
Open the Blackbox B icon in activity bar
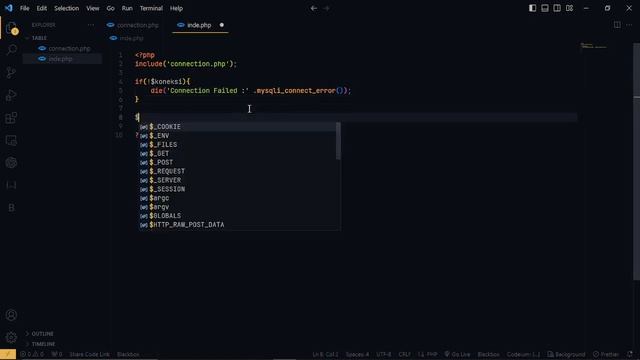[x=11, y=208]
